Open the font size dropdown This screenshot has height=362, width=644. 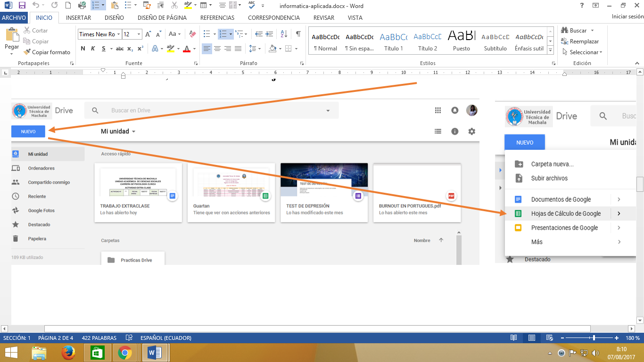point(138,34)
